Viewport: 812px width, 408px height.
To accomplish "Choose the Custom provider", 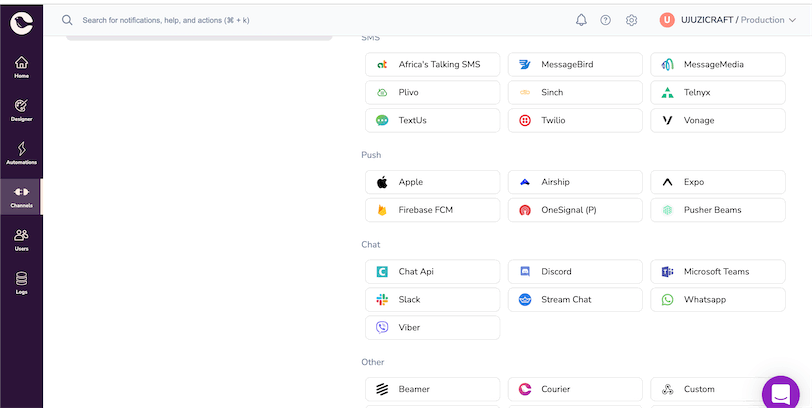I will click(718, 389).
